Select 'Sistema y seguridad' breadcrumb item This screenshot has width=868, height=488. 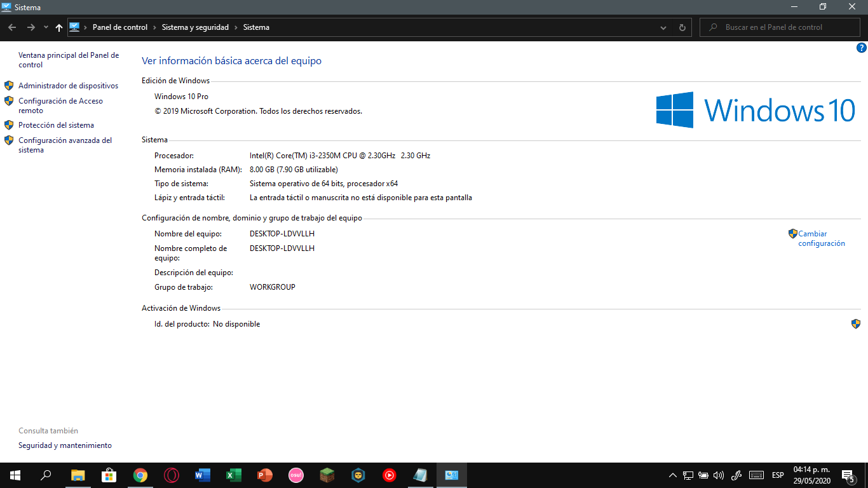pos(195,27)
